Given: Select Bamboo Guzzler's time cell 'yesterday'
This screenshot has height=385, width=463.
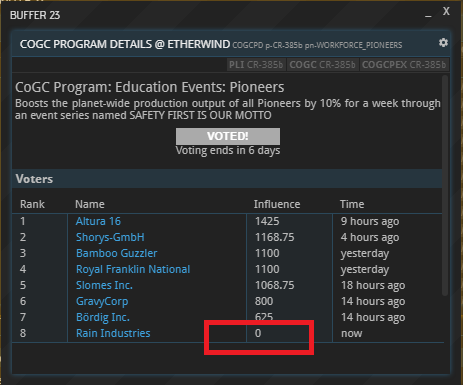Looking at the screenshot, I should [x=365, y=253].
